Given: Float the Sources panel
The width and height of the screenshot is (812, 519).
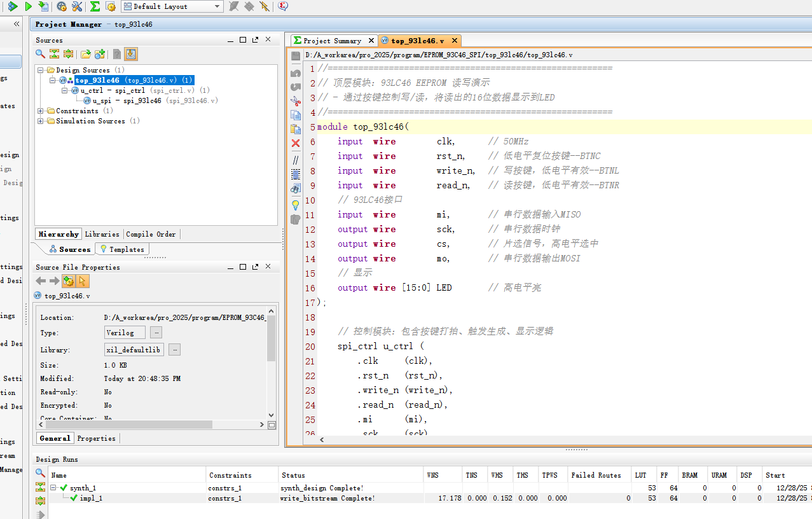Looking at the screenshot, I should pos(256,39).
